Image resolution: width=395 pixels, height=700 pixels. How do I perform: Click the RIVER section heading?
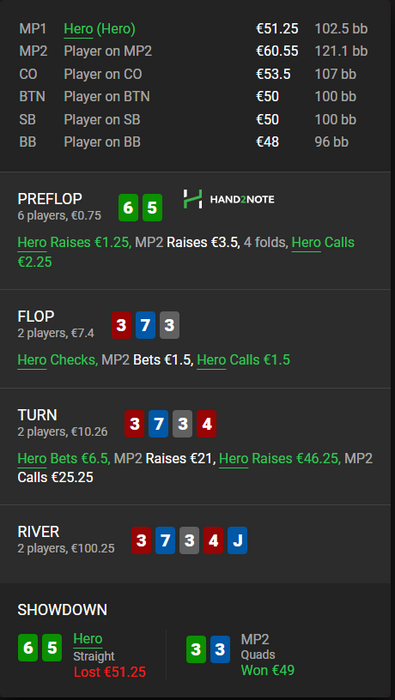[38, 532]
